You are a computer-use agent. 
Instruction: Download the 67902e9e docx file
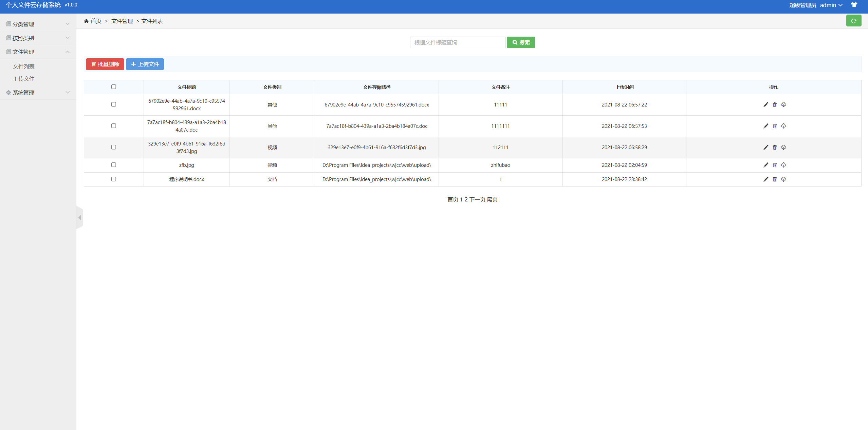coord(783,105)
